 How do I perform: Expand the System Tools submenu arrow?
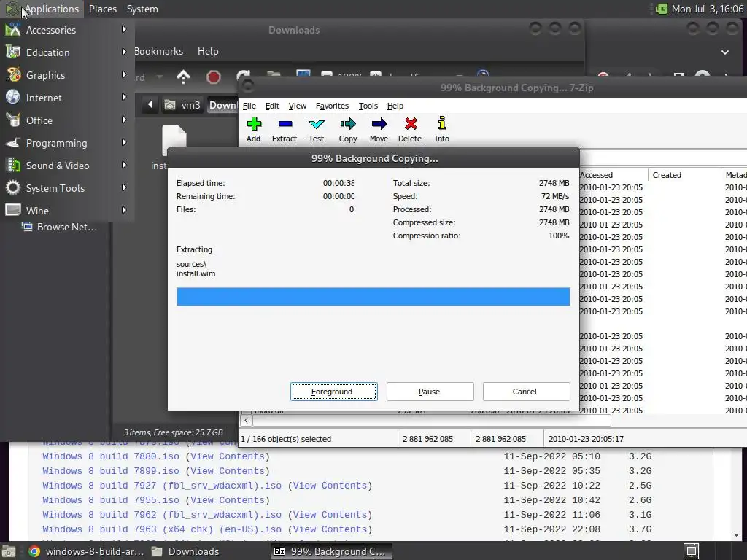(x=124, y=187)
